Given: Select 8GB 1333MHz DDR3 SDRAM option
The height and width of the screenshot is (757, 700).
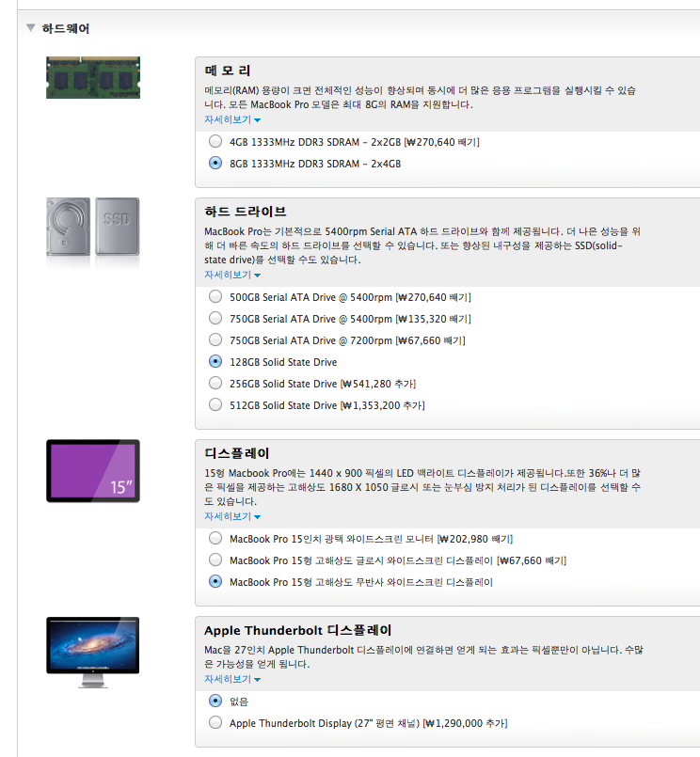Looking at the screenshot, I should click(x=215, y=164).
